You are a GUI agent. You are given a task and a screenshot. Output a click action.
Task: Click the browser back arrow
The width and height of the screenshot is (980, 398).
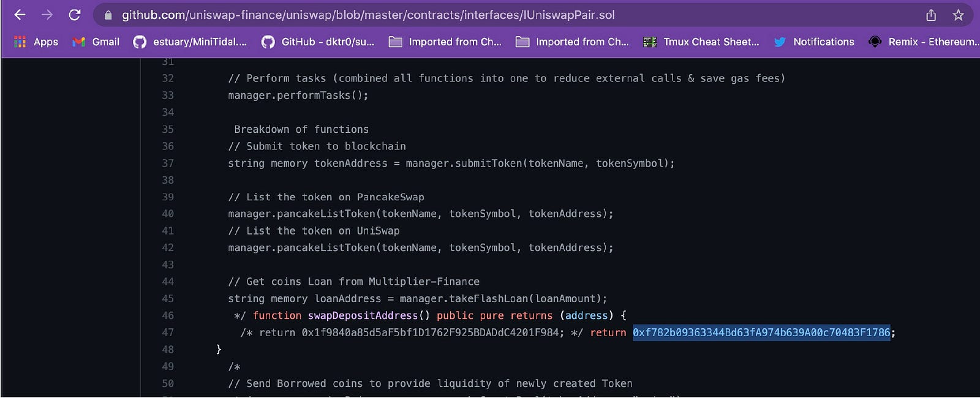pos(20,15)
